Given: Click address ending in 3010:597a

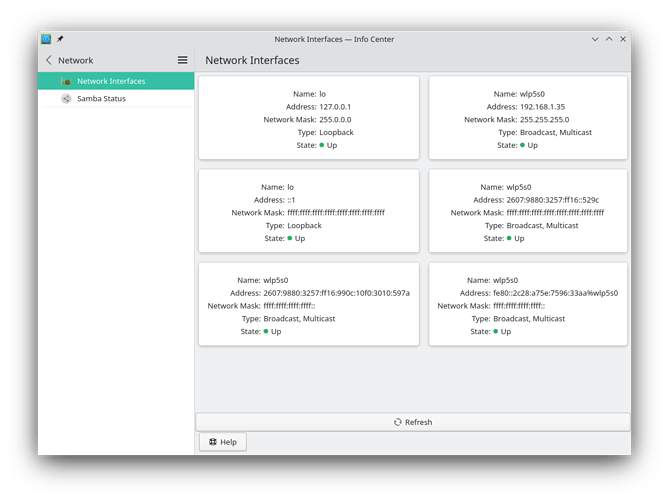Looking at the screenshot, I should click(x=336, y=293).
